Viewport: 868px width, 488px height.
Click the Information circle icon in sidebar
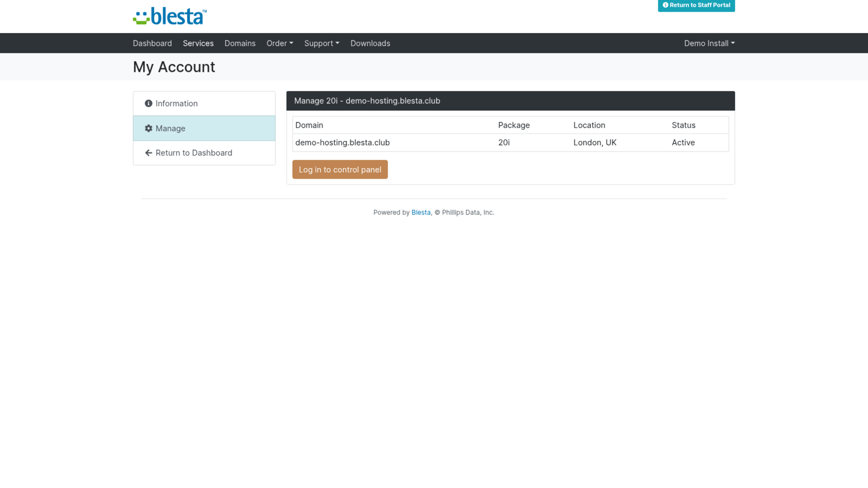tap(148, 103)
